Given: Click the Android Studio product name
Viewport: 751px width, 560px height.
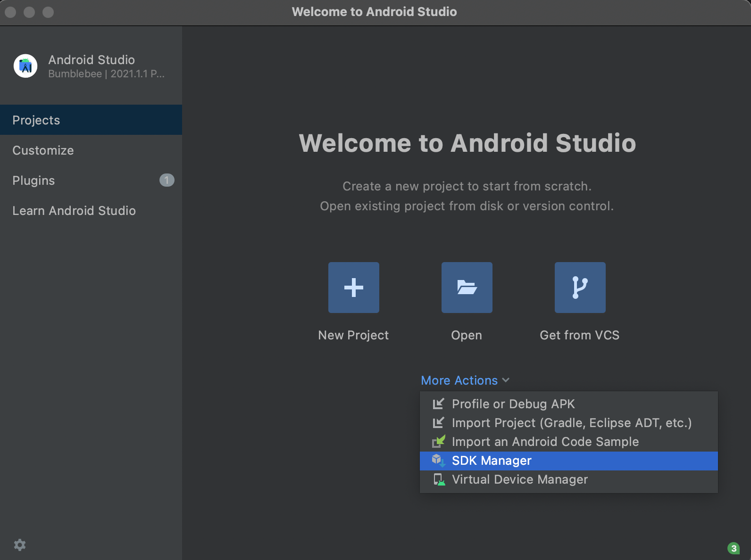Looking at the screenshot, I should [x=92, y=60].
